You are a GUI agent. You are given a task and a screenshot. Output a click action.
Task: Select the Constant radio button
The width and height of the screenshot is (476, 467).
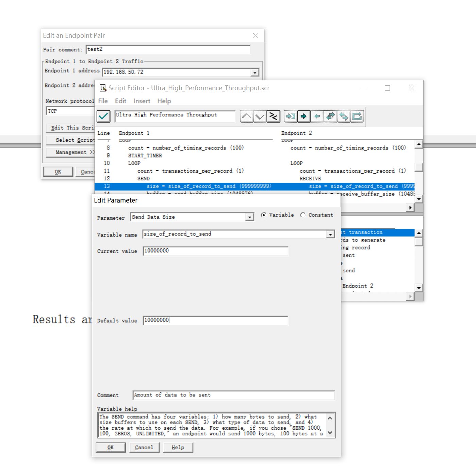(303, 215)
